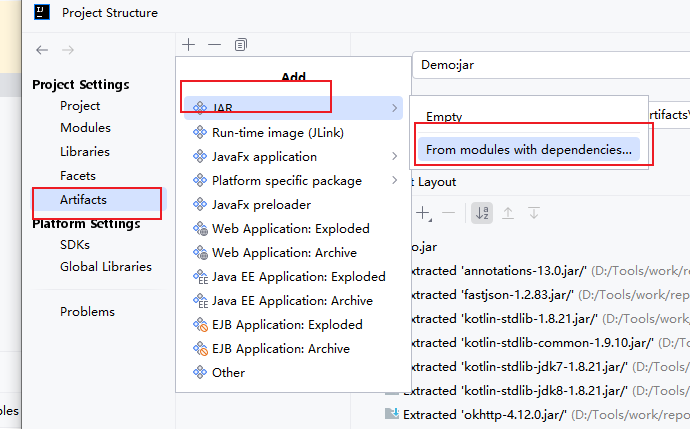Go forward with the right arrow
Viewport: 690px width, 429px height.
click(x=68, y=50)
